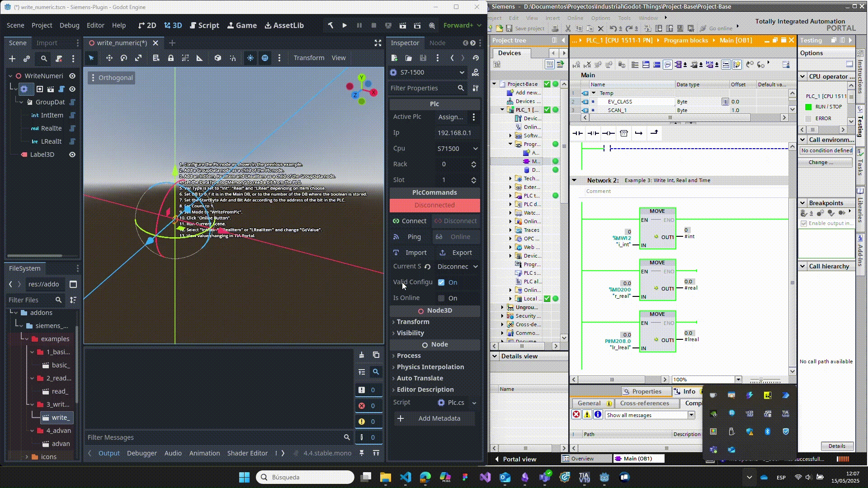868x488 pixels.
Task: Click the Rotate mode tool icon
Action: coord(124,58)
